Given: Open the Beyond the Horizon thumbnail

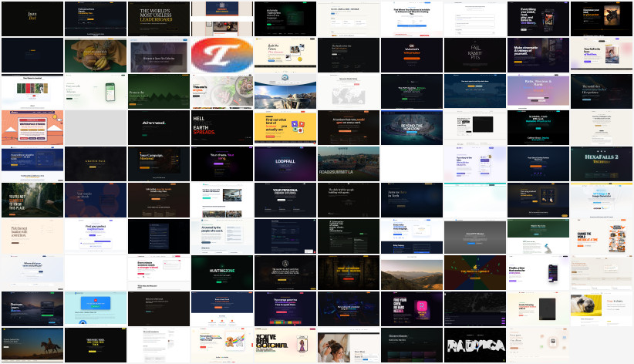Looking at the screenshot, I should pos(412,128).
